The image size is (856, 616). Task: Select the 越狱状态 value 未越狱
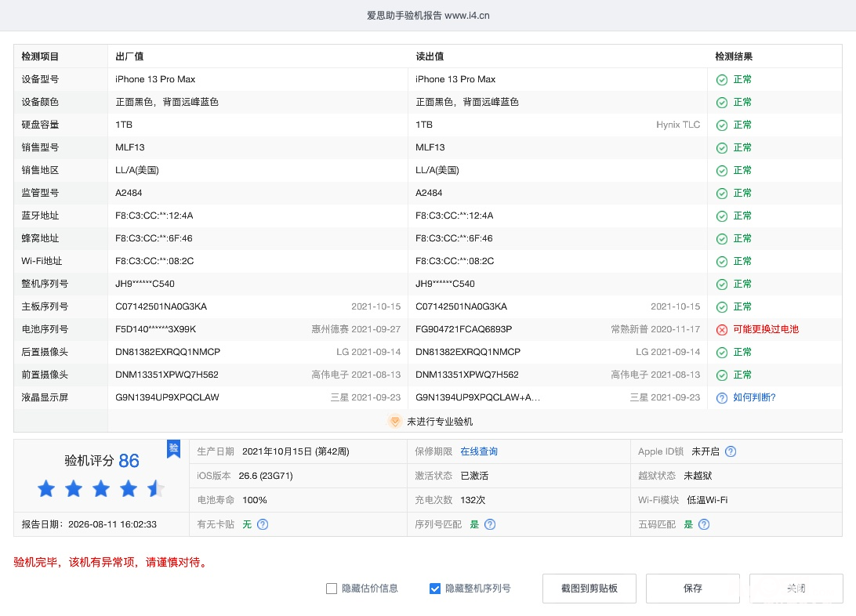click(x=698, y=476)
